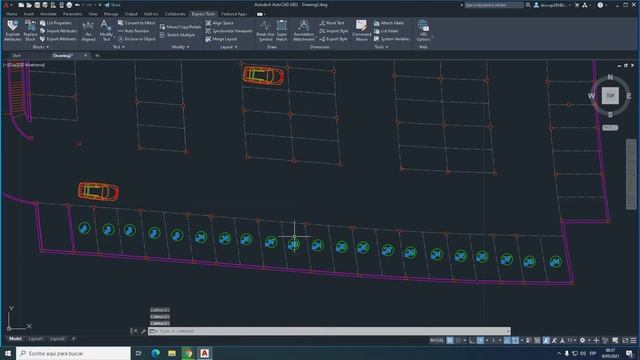Select the Arc Aligned text tool
640x360 pixels.
click(x=88, y=31)
